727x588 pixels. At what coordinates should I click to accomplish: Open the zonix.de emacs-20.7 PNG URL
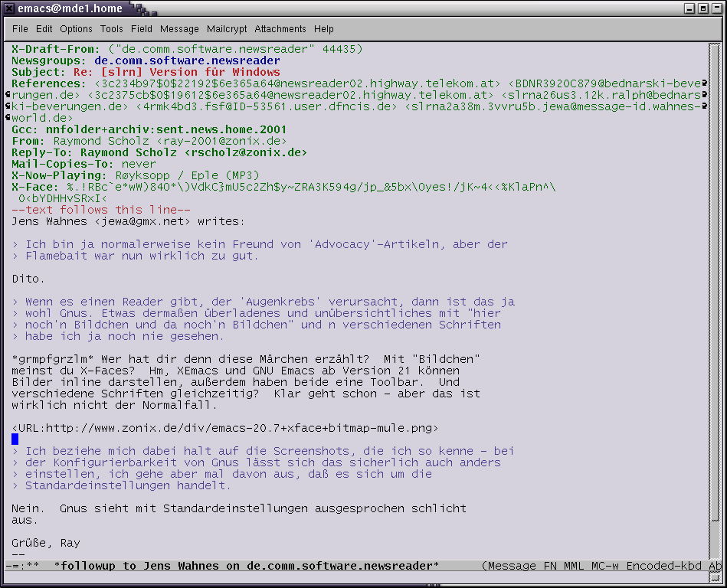(225, 428)
